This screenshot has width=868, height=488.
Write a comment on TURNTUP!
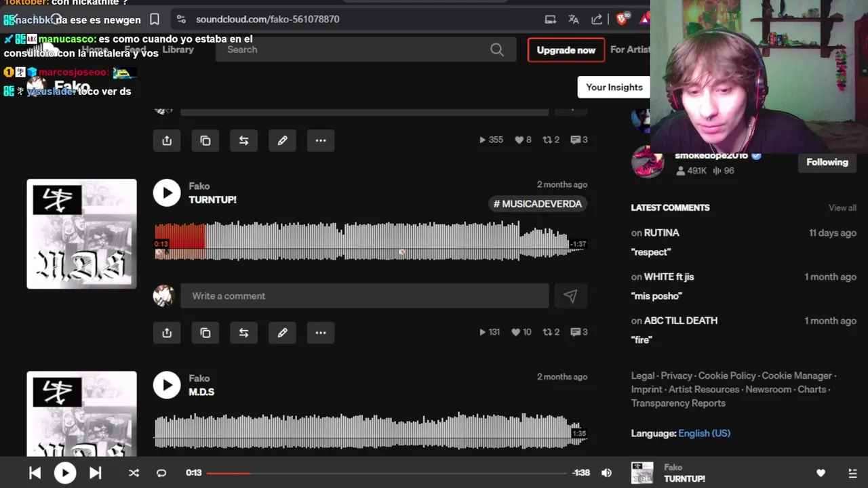point(364,296)
